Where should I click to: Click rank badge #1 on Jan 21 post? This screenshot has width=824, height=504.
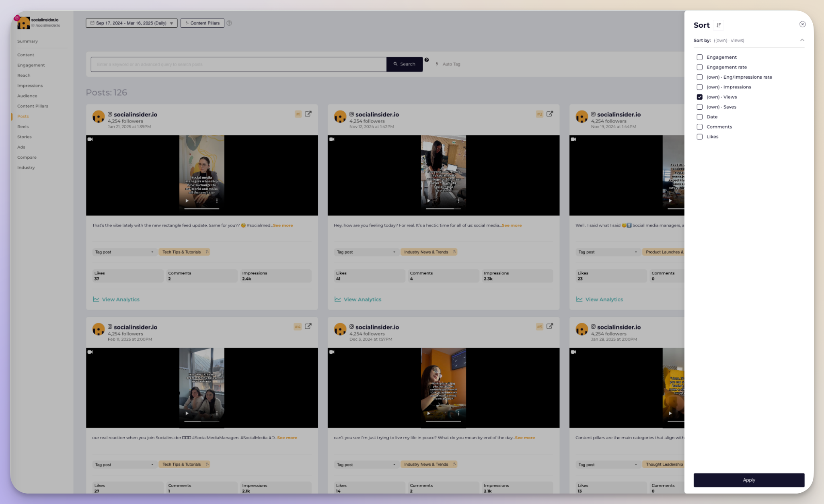pyautogui.click(x=298, y=114)
